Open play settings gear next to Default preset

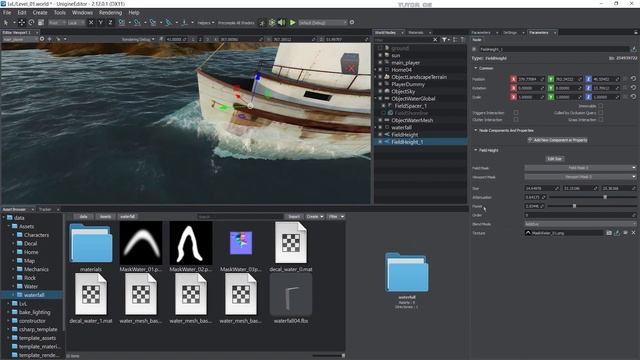[x=352, y=22]
